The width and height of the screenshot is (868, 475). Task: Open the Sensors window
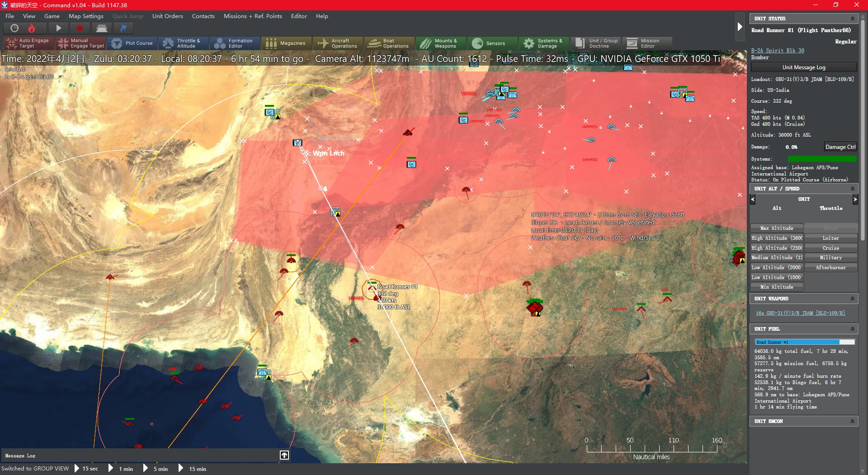pyautogui.click(x=493, y=43)
